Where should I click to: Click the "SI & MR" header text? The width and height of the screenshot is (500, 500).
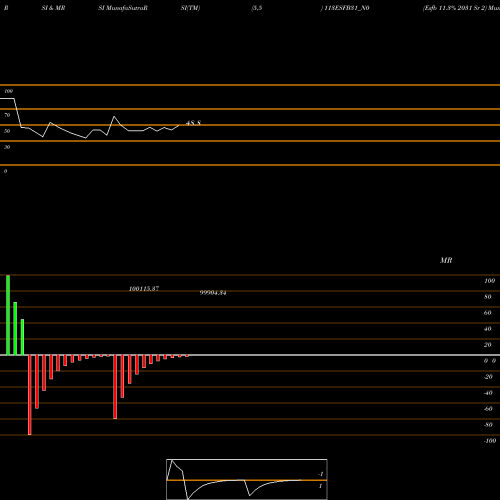click(53, 8)
